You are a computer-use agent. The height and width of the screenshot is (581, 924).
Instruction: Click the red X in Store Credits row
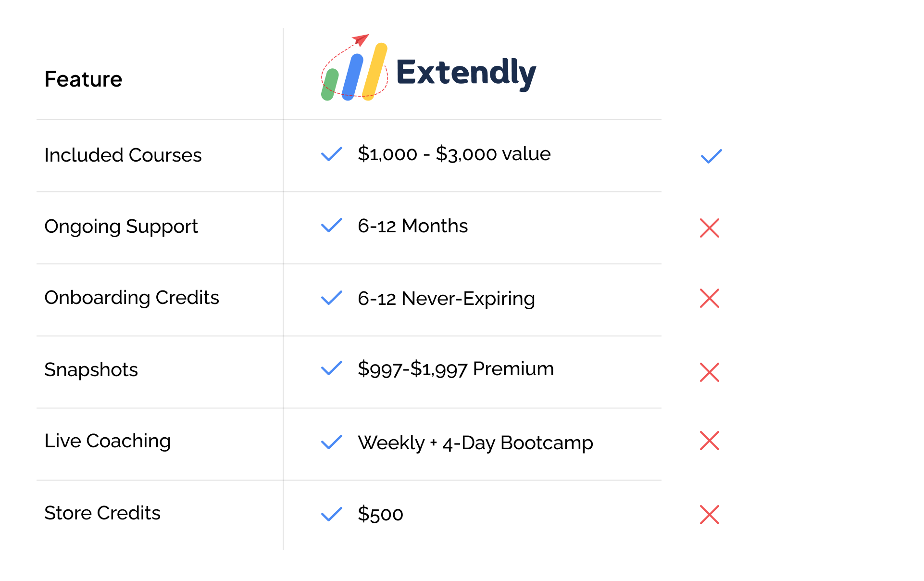710,515
